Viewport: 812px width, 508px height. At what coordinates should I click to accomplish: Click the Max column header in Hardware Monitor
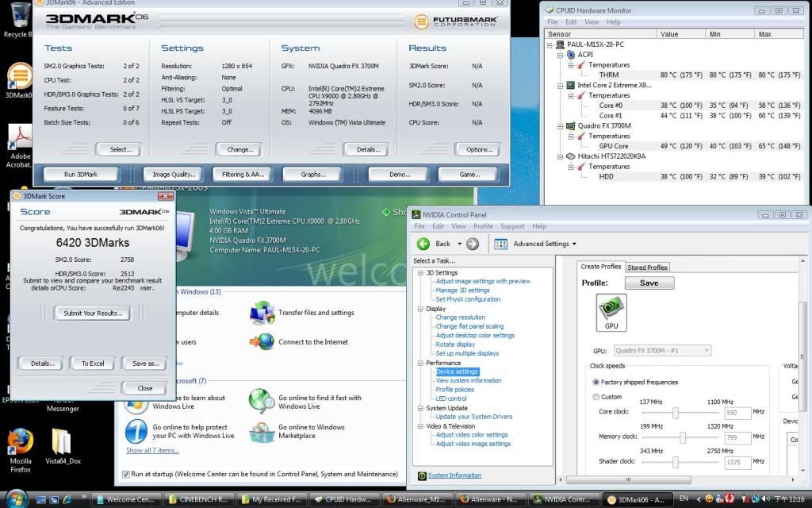click(x=779, y=34)
